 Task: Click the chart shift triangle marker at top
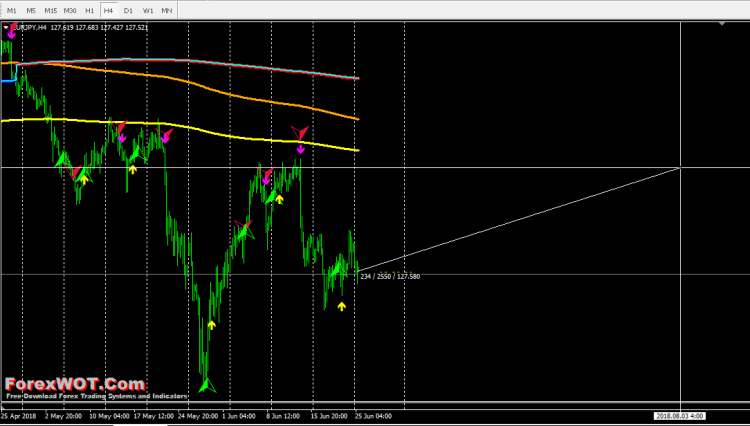[x=722, y=23]
